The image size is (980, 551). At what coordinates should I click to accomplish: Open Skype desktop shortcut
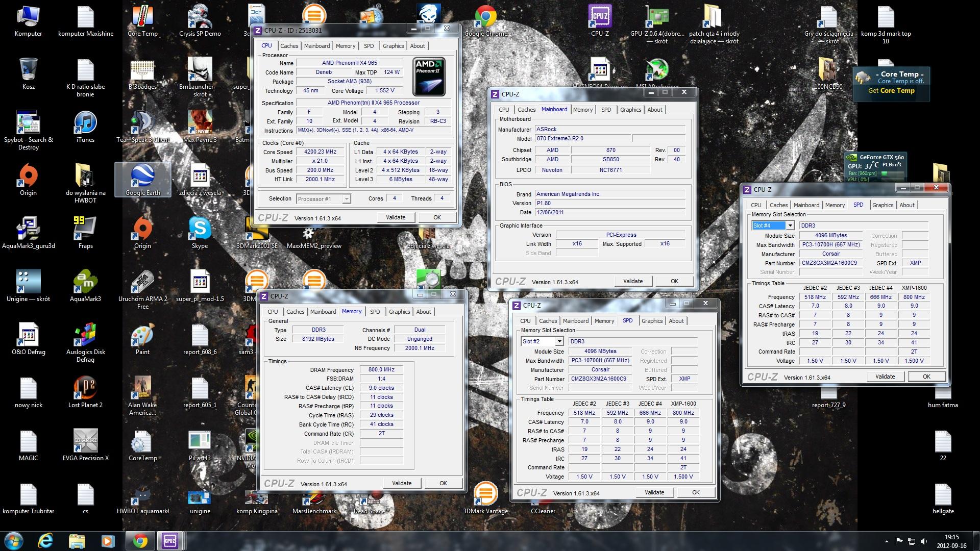[200, 234]
